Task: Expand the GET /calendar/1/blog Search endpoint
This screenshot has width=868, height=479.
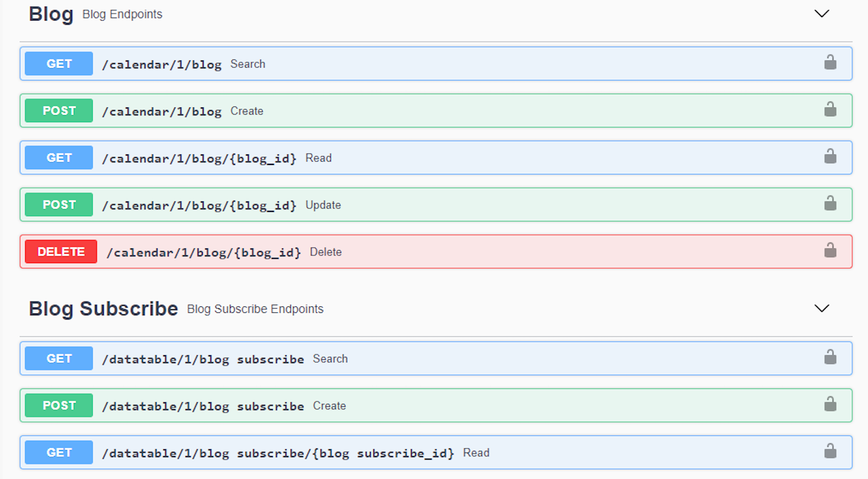Action: pos(162,64)
